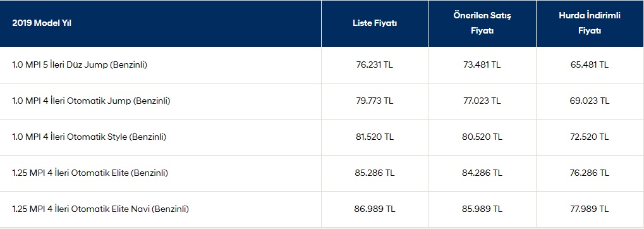The image size is (644, 229).
Task: Select the 77.023 TL price cell
Action: (482, 101)
